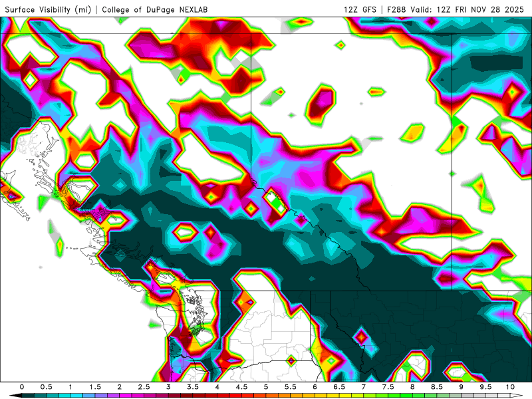Click the "8" legend value
This screenshot has height=399, width=532.
412,387
